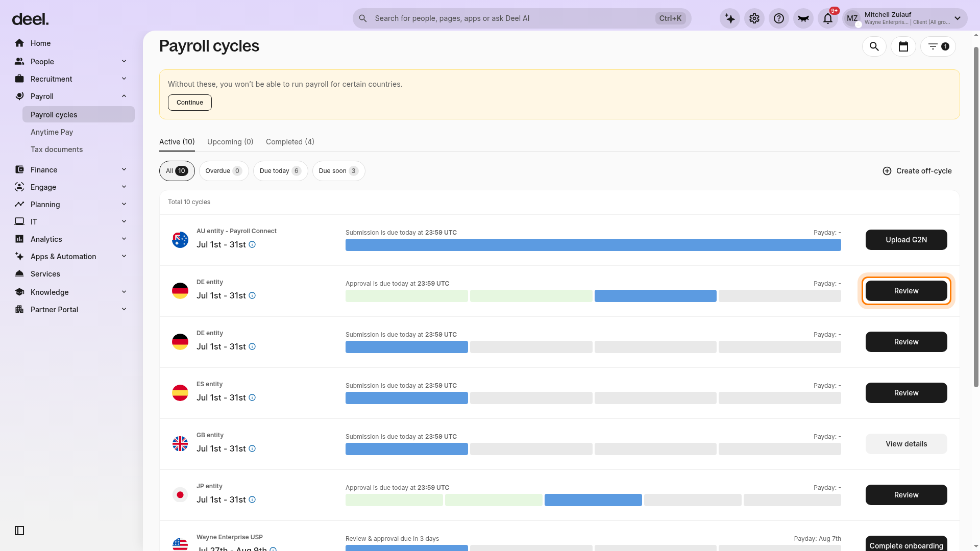
Task: Click the page vertical scrollbar
Action: 976,217
